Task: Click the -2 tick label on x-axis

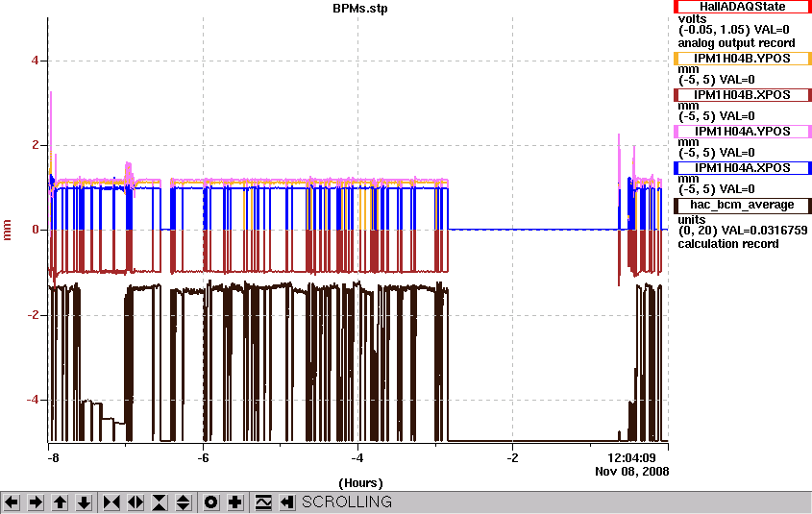Action: 512,458
